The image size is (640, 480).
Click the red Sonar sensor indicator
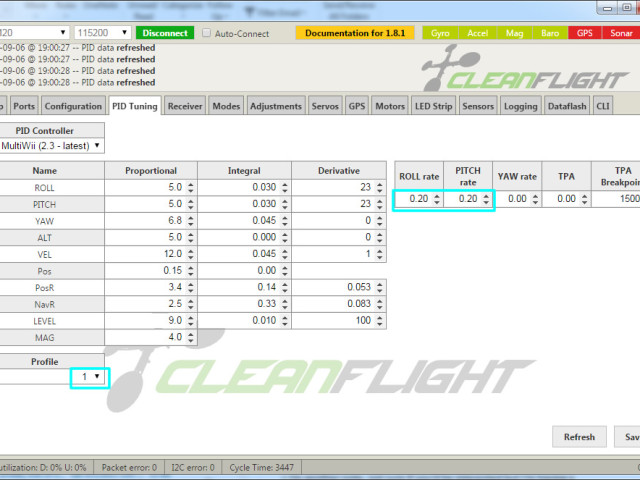pos(621,33)
